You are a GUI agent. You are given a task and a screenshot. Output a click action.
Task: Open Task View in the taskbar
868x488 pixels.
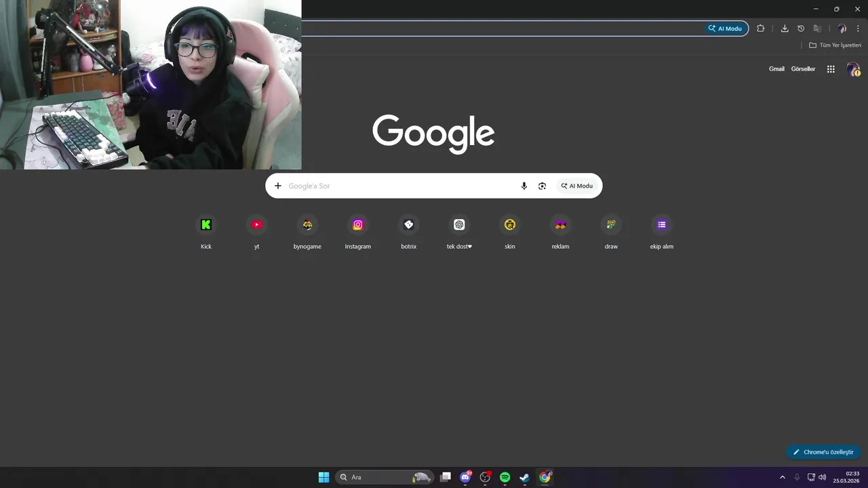pyautogui.click(x=446, y=477)
